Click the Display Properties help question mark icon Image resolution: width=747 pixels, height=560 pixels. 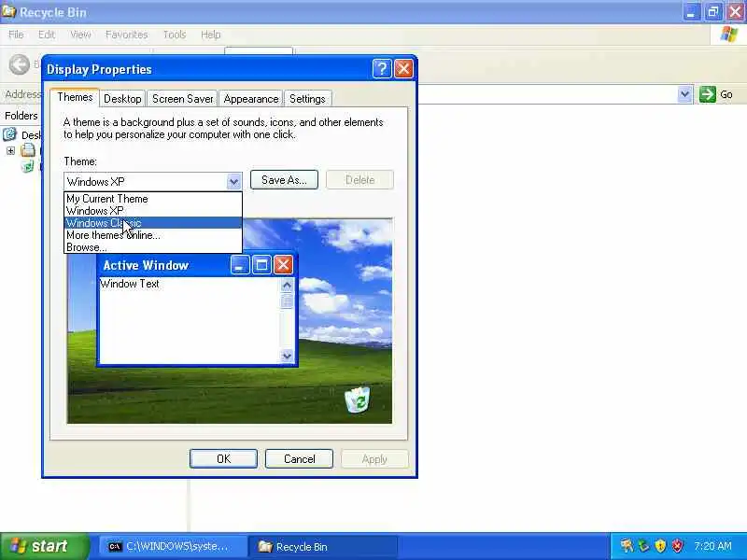coord(382,69)
